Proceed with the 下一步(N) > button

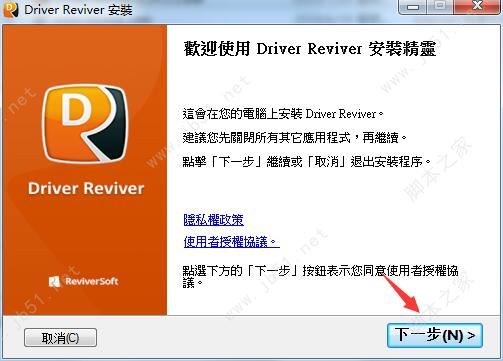435,335
